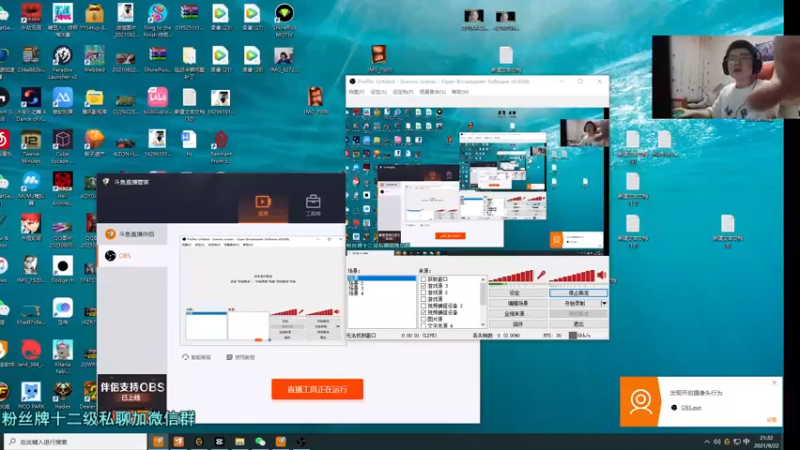The height and width of the screenshot is (450, 800).
Task: Click the volume icon in system tray
Action: point(717,442)
